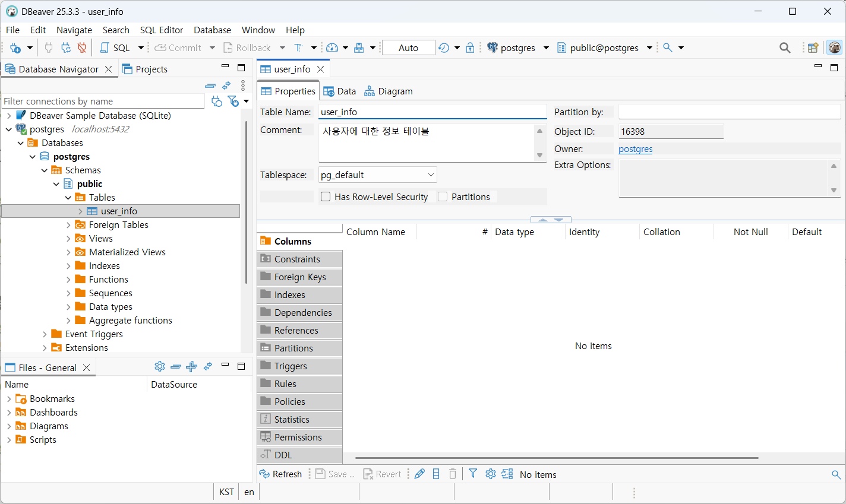Viewport: 846px width, 504px height.
Task: Open the Constraints section tab
Action: coord(299,259)
